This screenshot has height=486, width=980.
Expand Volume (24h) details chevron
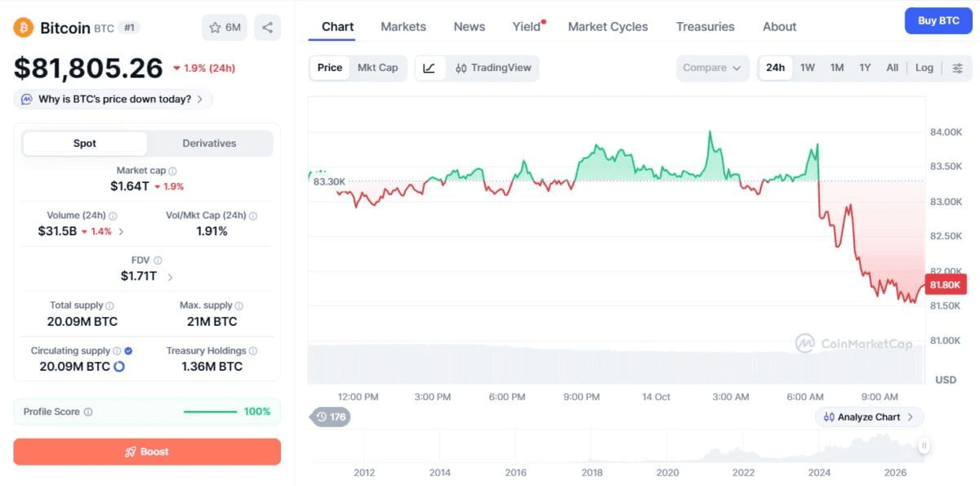click(x=122, y=232)
